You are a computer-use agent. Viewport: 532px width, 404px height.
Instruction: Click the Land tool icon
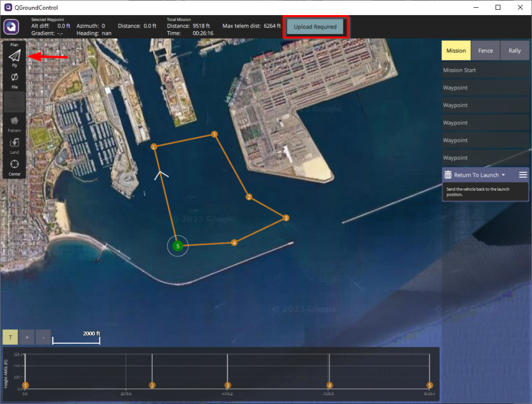pyautogui.click(x=15, y=143)
